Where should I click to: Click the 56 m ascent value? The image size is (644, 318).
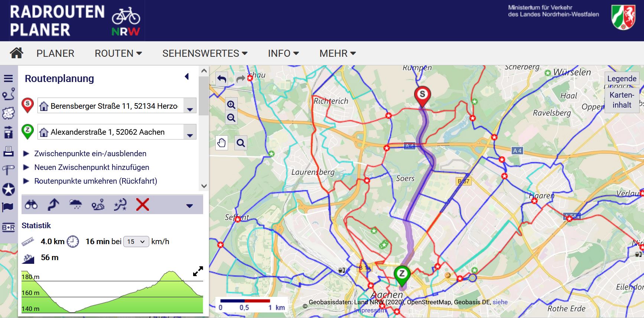click(x=50, y=258)
